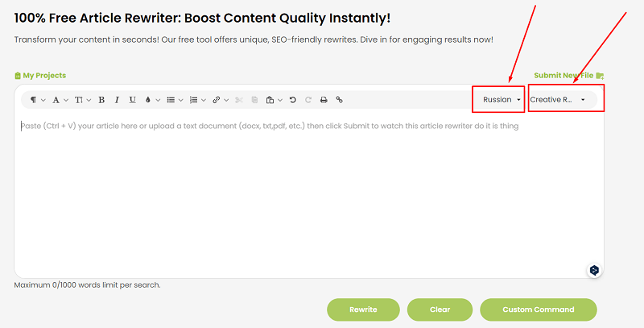Expand the link options dropdown arrow
The height and width of the screenshot is (328, 644).
click(x=226, y=100)
